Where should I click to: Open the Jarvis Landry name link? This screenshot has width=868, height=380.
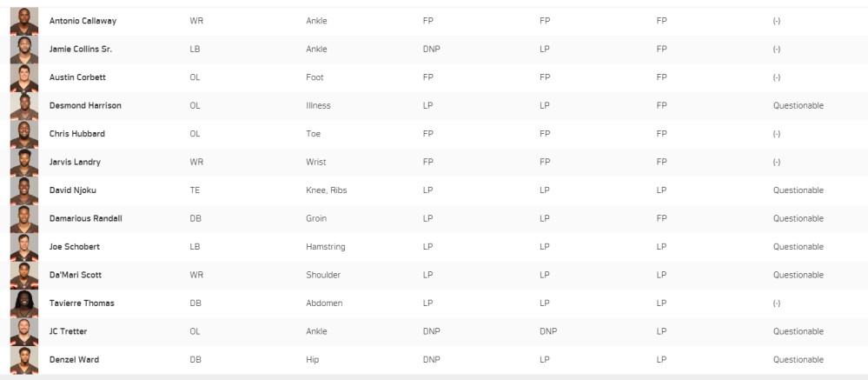pos(75,162)
